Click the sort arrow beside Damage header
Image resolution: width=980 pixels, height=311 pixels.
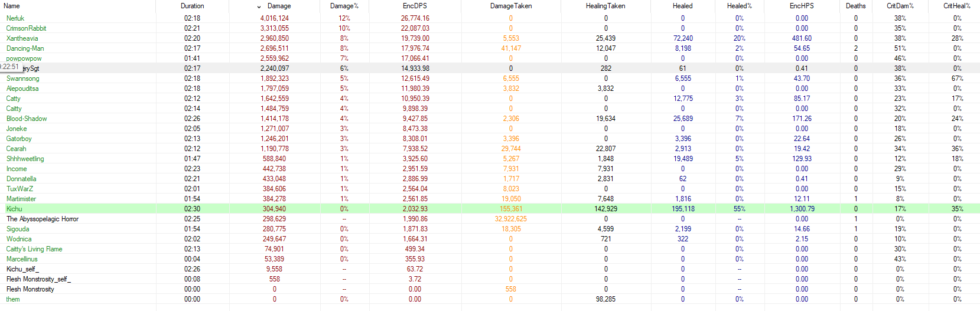[x=259, y=6]
